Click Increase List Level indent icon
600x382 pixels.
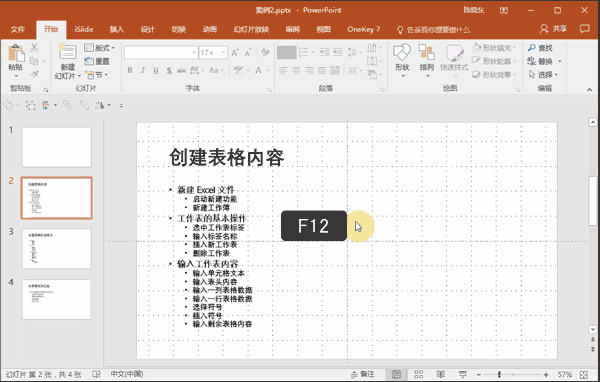(x=338, y=52)
